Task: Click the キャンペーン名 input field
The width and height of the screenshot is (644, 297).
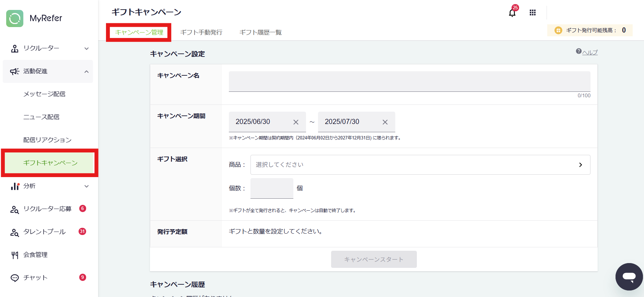Action: pyautogui.click(x=409, y=82)
